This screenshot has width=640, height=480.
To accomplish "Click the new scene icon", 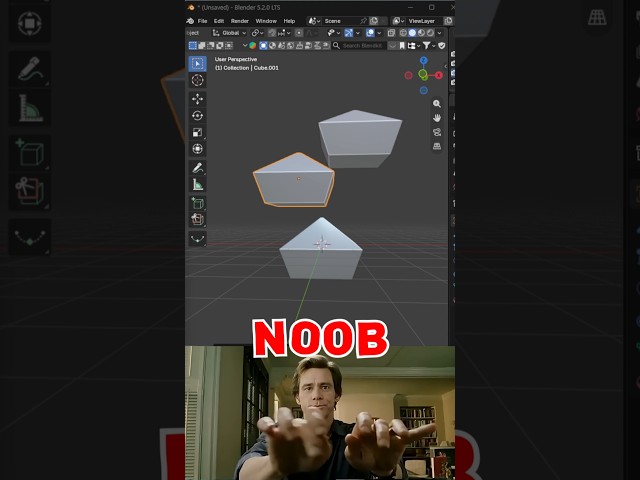I will tap(374, 21).
